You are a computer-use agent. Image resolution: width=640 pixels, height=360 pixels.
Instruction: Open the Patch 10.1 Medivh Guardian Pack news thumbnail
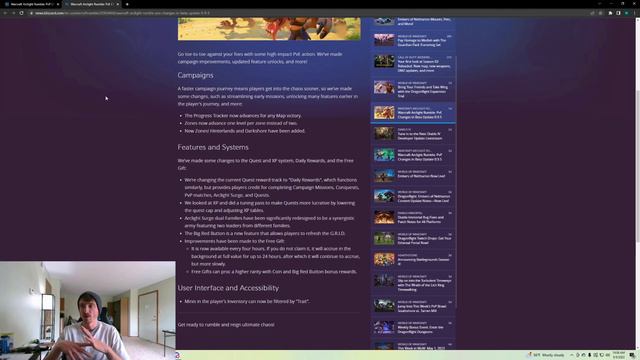point(384,40)
